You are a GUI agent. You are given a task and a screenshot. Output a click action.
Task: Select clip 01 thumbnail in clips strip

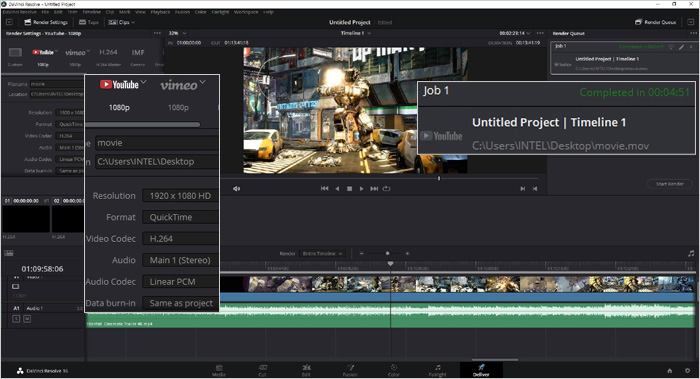[25, 218]
